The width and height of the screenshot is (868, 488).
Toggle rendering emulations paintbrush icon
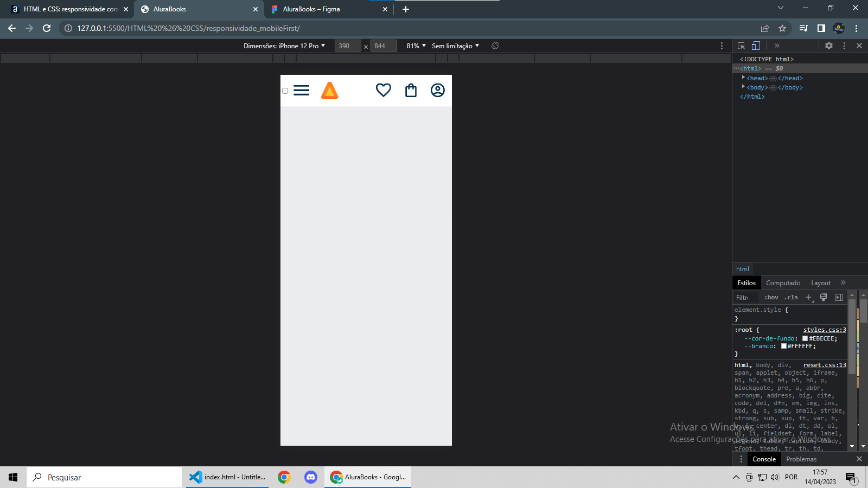click(x=824, y=297)
